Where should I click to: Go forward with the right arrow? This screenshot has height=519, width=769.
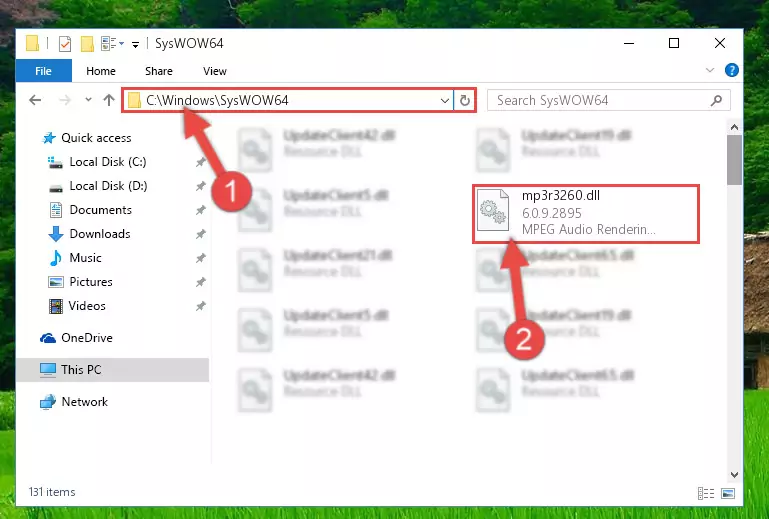coord(64,100)
